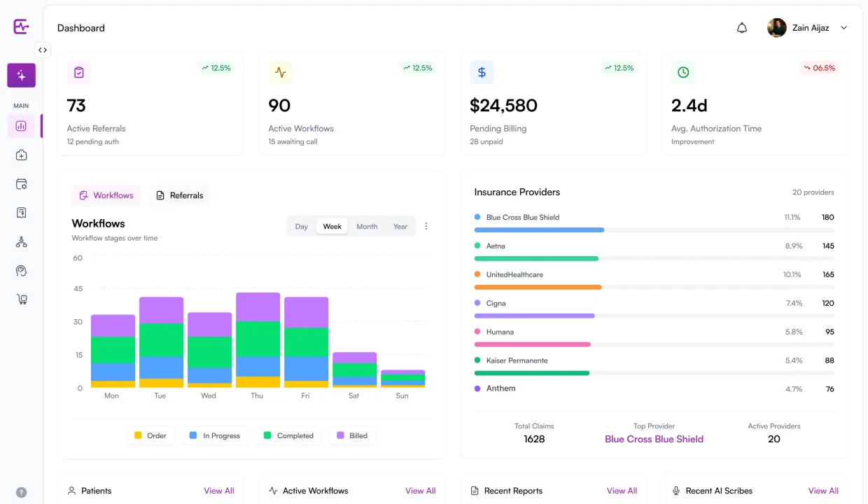Open the billing receipt sidebar icon
The width and height of the screenshot is (868, 504).
(21, 213)
